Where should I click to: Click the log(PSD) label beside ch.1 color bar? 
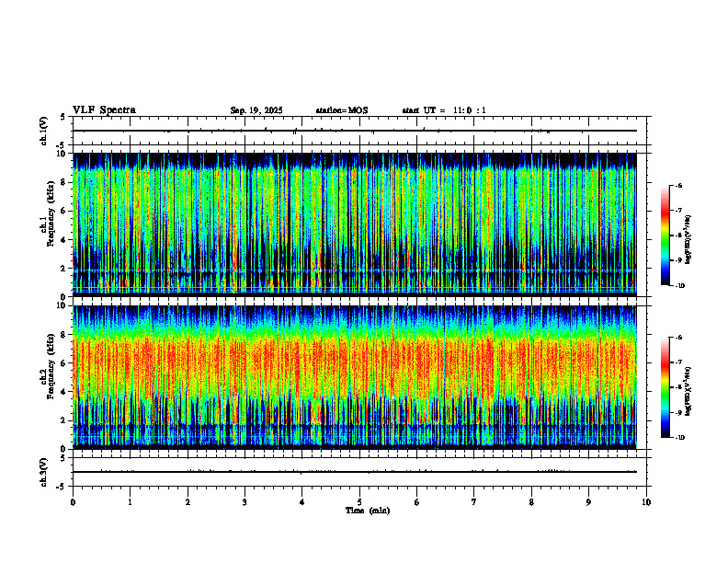689,240
